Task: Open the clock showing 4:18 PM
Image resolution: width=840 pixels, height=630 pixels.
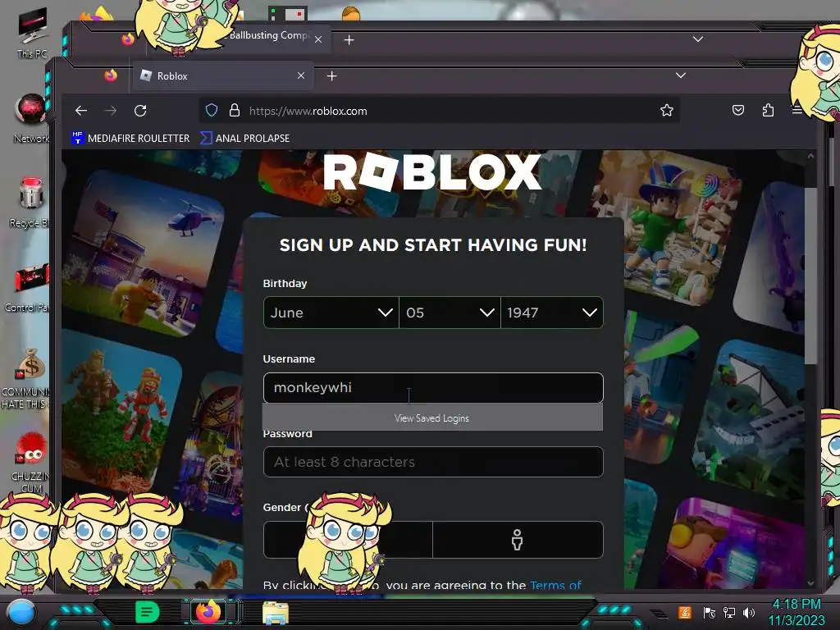Action: click(x=797, y=612)
